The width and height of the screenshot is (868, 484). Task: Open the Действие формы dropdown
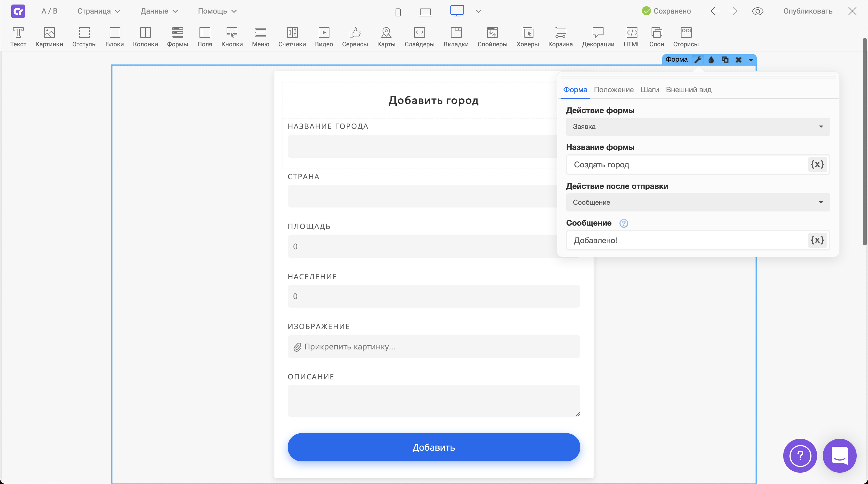(698, 126)
